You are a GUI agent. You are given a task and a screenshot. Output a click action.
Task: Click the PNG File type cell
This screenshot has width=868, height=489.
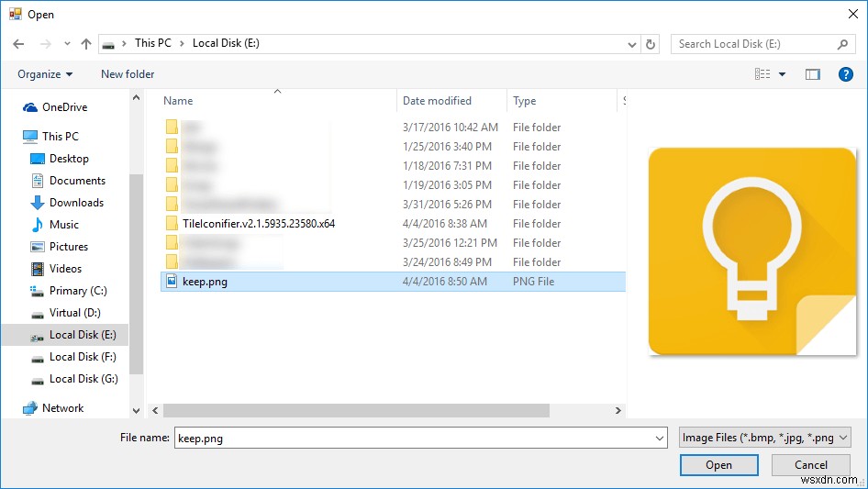(x=533, y=282)
